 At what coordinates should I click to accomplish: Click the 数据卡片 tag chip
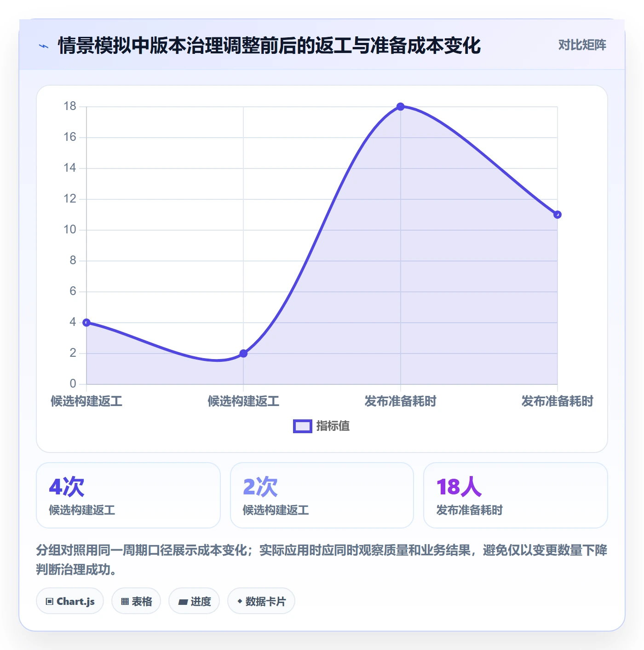point(261,601)
